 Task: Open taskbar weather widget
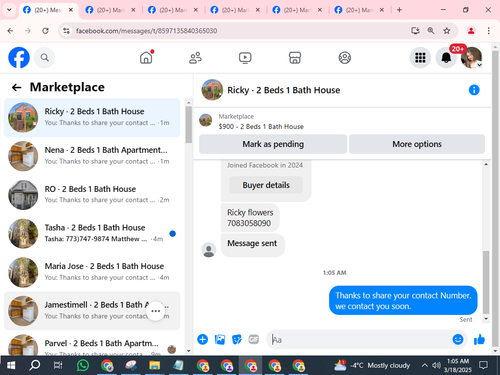click(372, 366)
